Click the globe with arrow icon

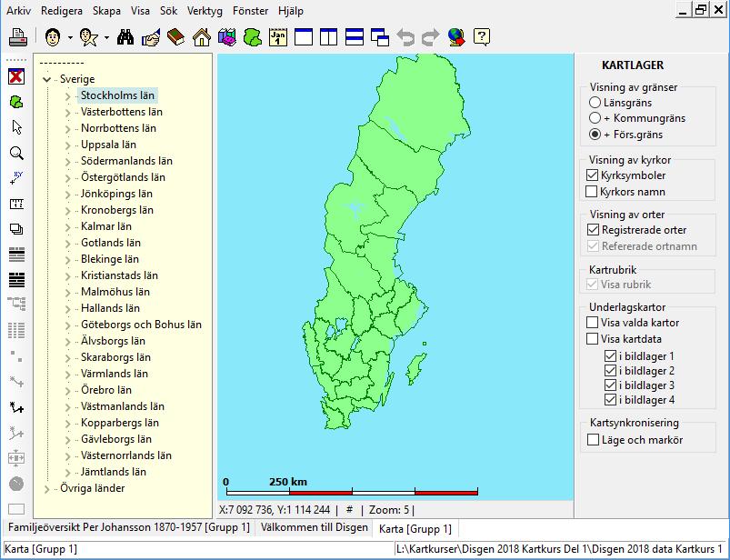point(456,36)
